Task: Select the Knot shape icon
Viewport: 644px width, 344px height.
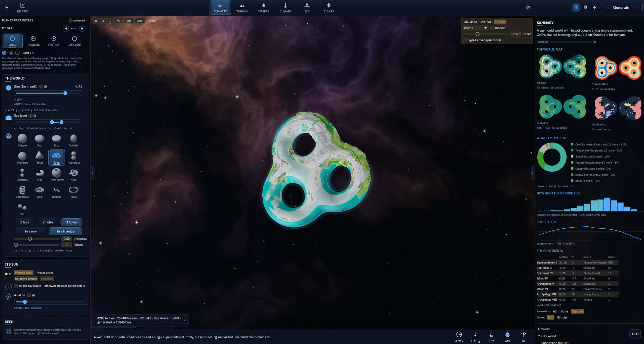Action: pos(73,174)
